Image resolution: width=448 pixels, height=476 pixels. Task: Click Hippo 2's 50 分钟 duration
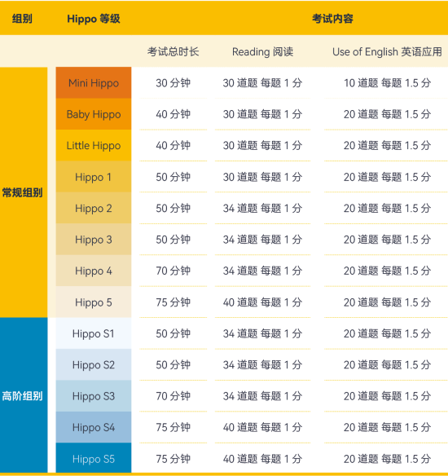(173, 209)
